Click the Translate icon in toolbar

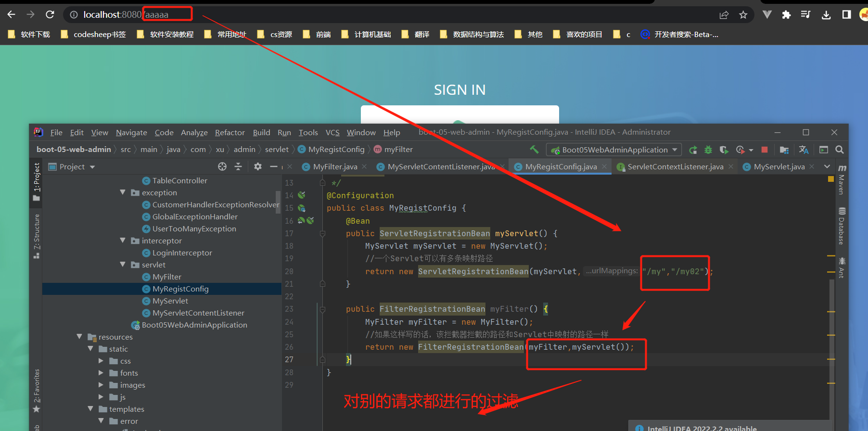click(804, 150)
